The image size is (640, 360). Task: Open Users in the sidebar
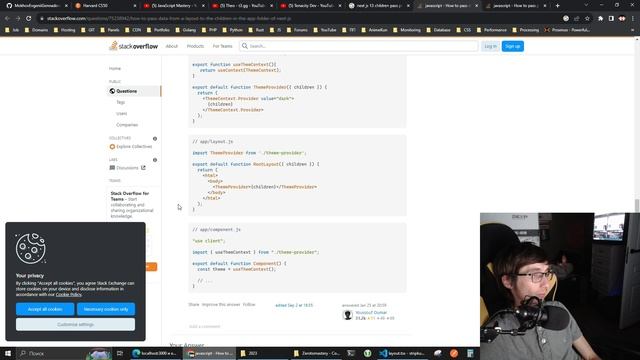click(x=121, y=113)
